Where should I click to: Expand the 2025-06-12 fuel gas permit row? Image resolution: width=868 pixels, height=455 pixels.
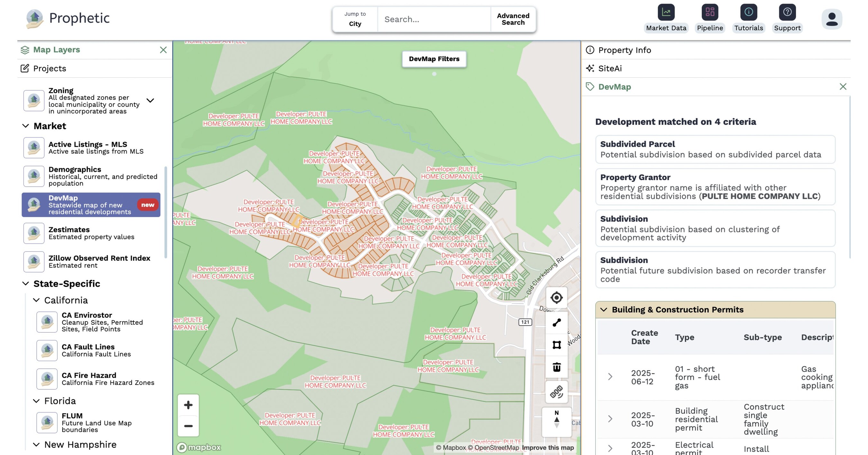point(610,377)
